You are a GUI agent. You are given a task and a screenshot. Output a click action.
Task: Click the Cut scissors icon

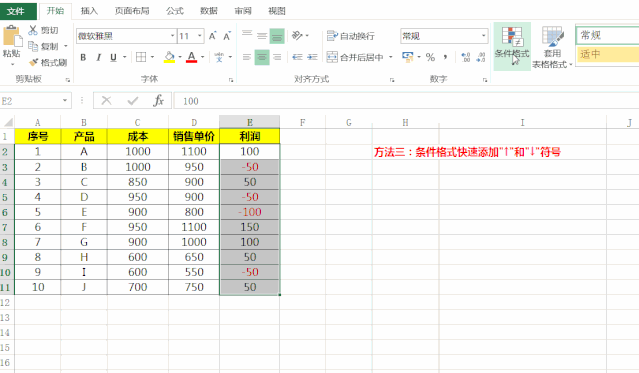33,30
